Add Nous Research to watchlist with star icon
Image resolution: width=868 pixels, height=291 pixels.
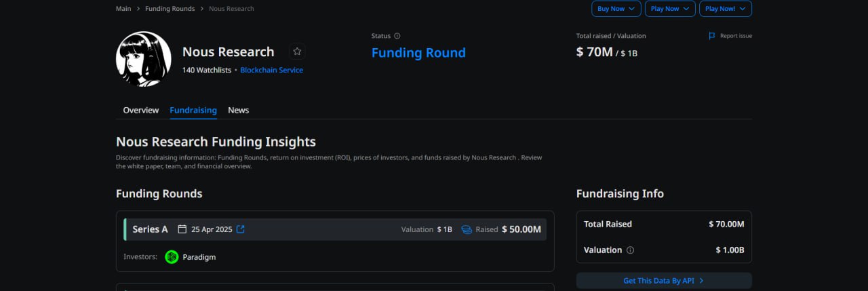click(297, 52)
